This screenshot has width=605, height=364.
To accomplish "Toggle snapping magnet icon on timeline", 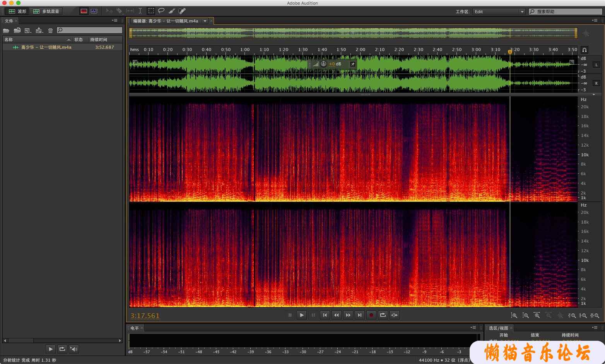I will coord(584,50).
